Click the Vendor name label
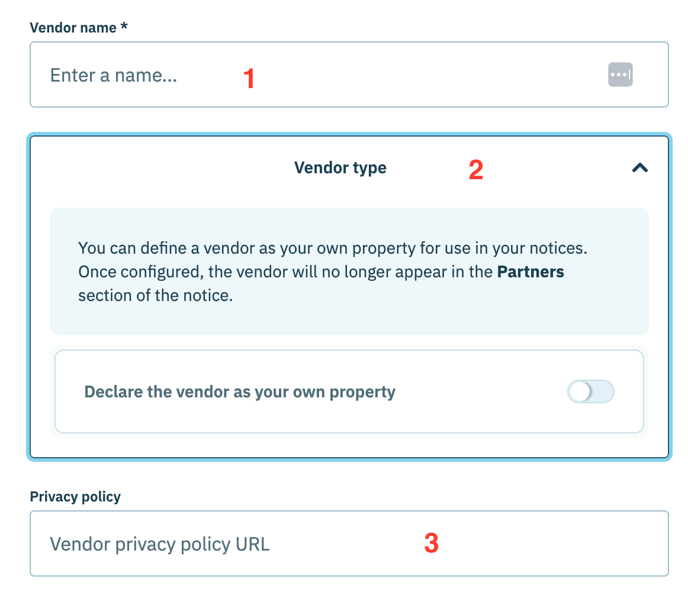 click(73, 28)
